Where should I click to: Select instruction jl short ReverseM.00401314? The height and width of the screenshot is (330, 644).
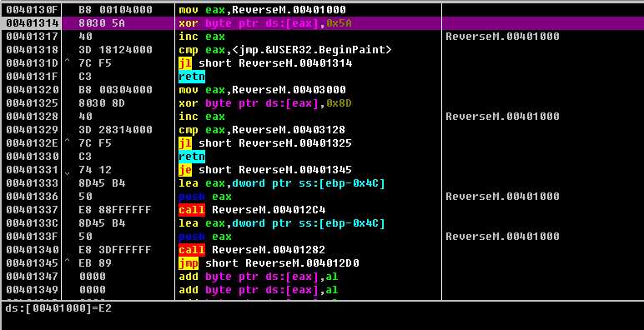(266, 63)
